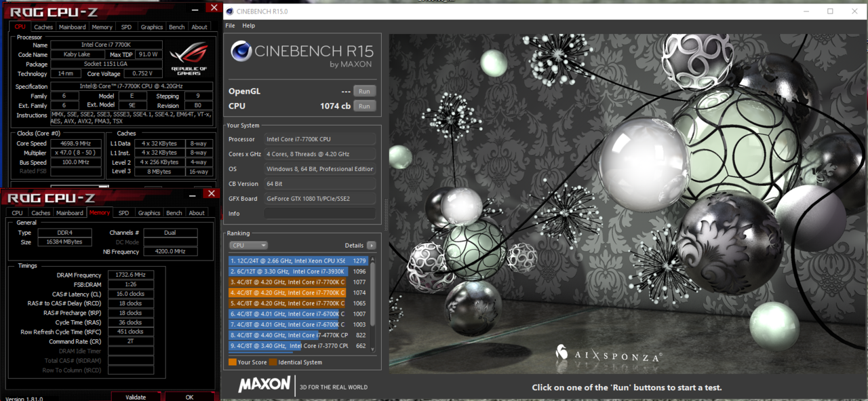Open Bench tab in lower CPU-Z window
The image size is (868, 401).
[x=174, y=213]
